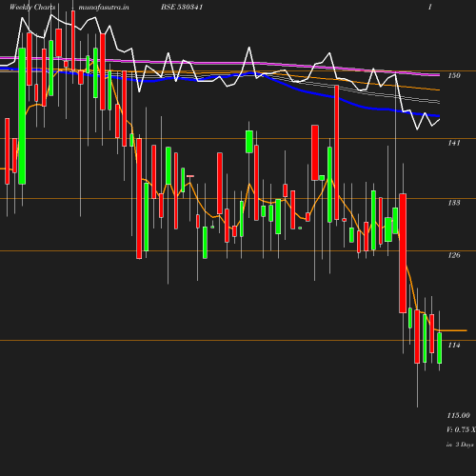
Task: Click the tall green candle near the left edge
Action: [22, 116]
